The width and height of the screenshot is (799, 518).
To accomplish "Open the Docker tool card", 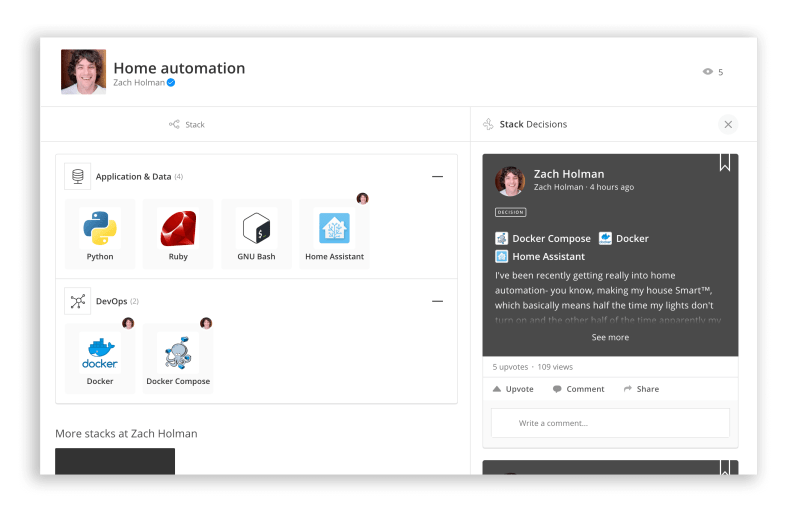I will pyautogui.click(x=100, y=359).
